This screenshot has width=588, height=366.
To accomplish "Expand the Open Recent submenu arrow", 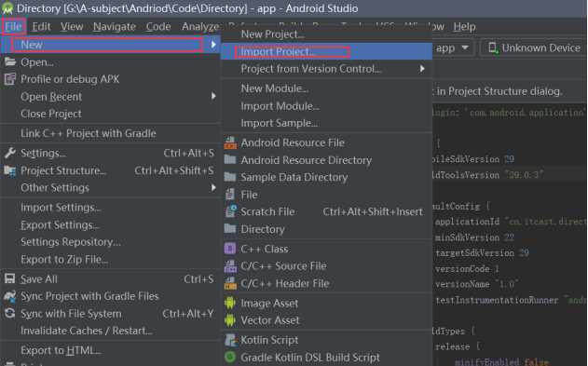I will [213, 96].
